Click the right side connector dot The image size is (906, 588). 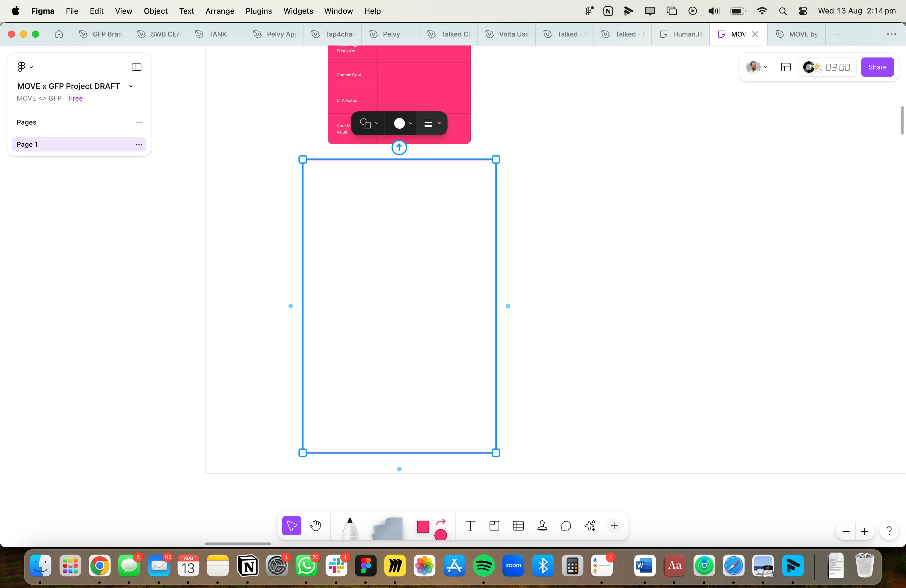pyautogui.click(x=508, y=306)
